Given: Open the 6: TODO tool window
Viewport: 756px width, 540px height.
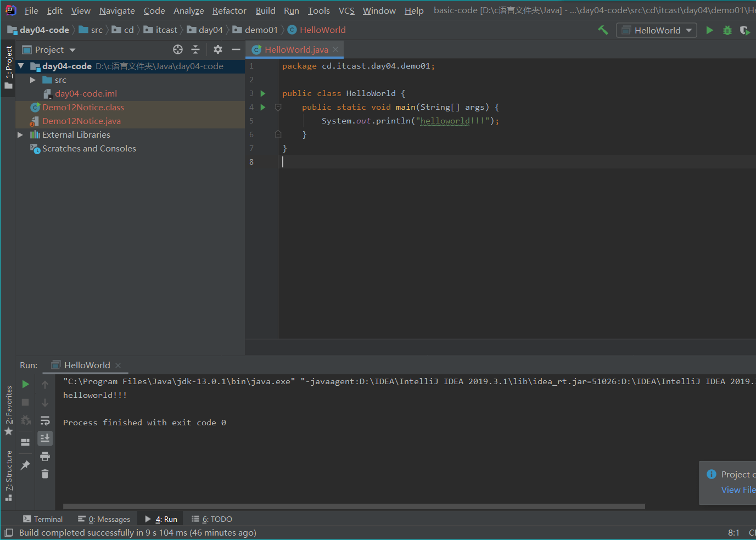Looking at the screenshot, I should click(212, 519).
